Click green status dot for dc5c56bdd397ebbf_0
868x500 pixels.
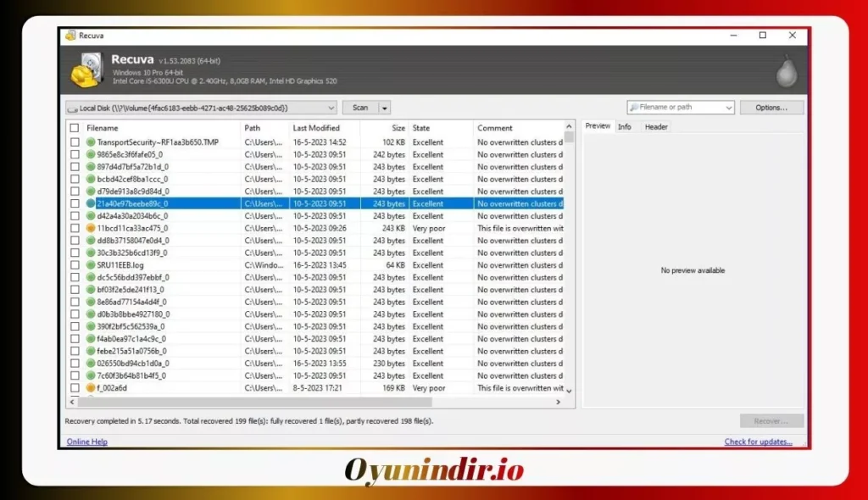coord(91,277)
